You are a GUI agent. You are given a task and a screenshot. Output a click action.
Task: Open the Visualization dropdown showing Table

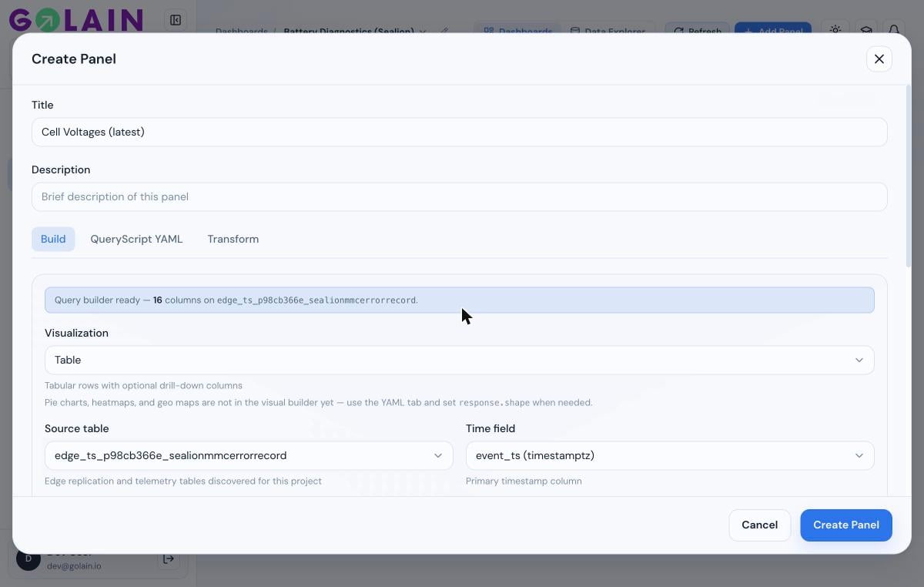[459, 360]
